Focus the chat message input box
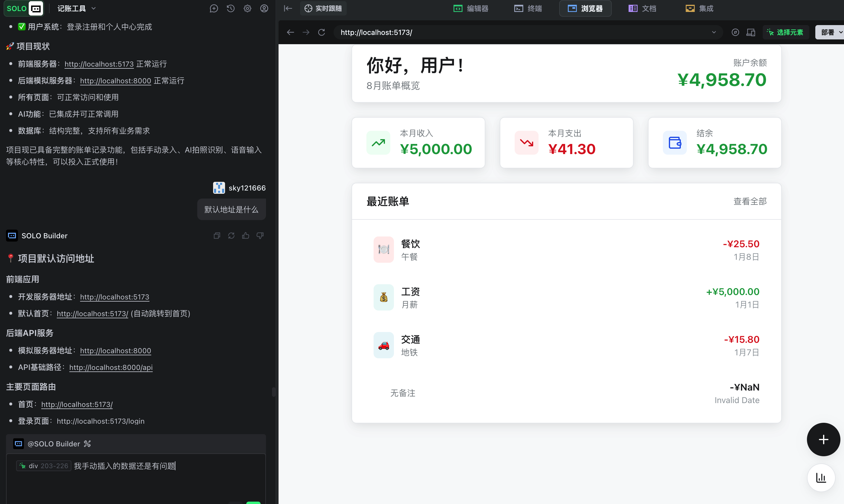Image resolution: width=844 pixels, height=504 pixels. (x=136, y=479)
